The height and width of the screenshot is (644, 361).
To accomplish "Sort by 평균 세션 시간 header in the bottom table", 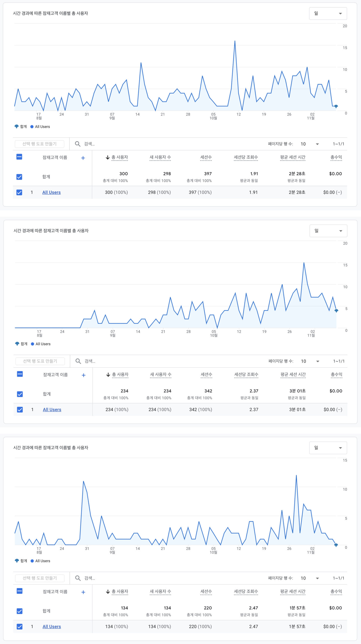I will 293,592.
